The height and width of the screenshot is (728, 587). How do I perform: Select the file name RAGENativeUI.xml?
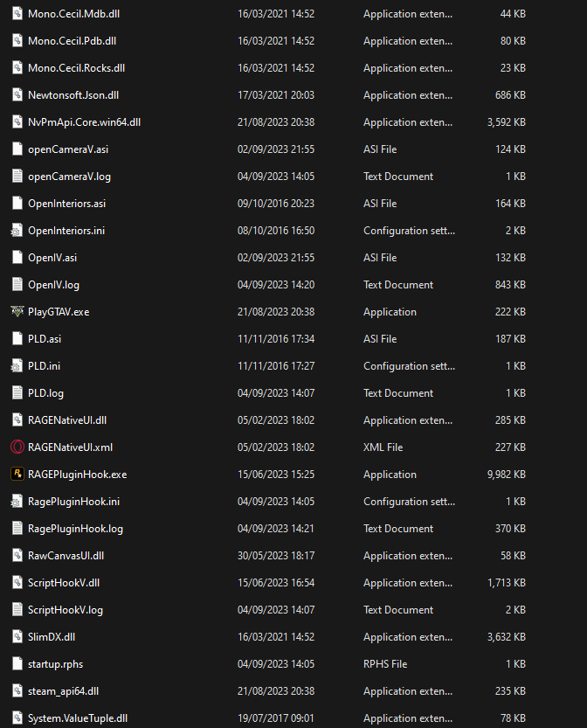point(70,447)
